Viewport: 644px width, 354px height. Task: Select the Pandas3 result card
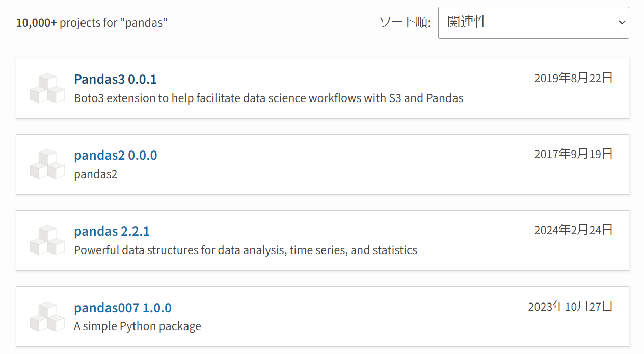[x=322, y=88]
